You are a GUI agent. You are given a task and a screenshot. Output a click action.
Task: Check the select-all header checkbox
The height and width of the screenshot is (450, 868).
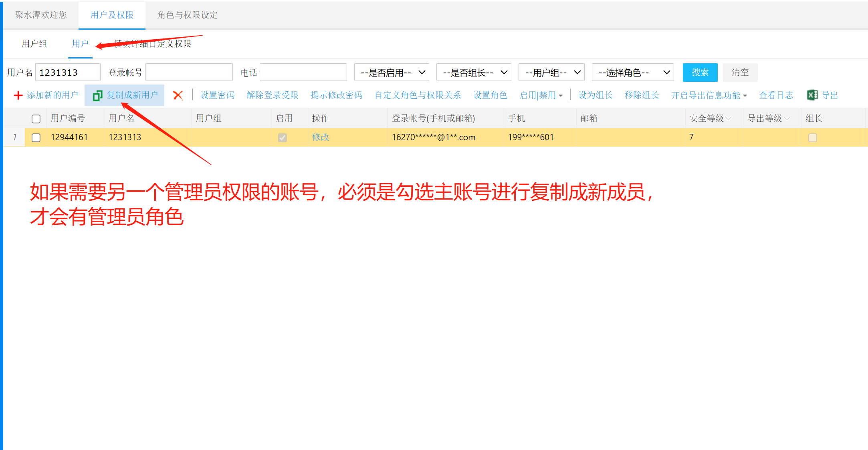pos(36,119)
